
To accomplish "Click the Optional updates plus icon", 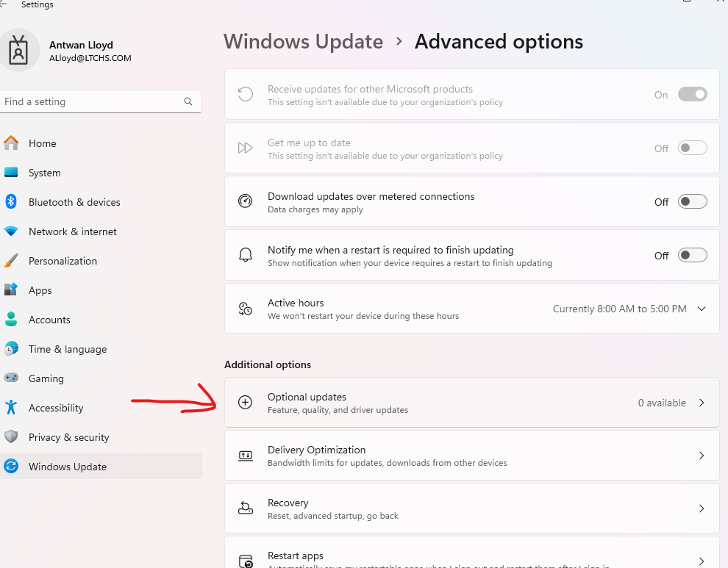I will 245,403.
